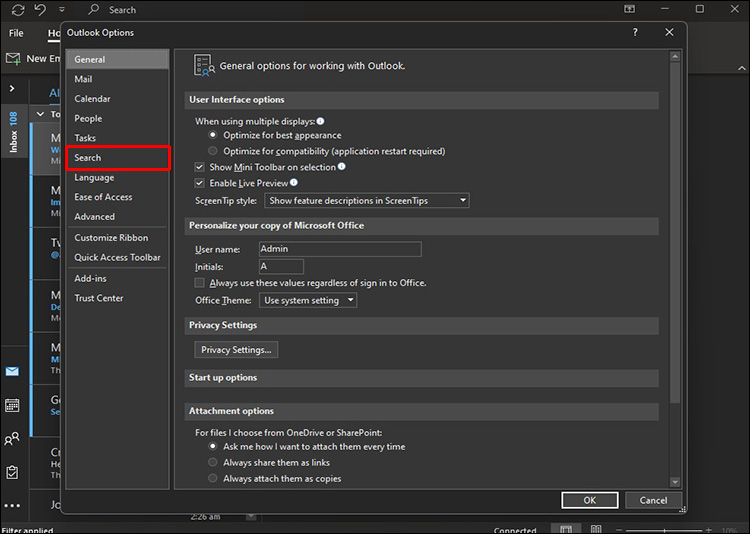Viewport: 750px width, 534px height.
Task: Click the Privacy Settings button
Action: tap(236, 350)
